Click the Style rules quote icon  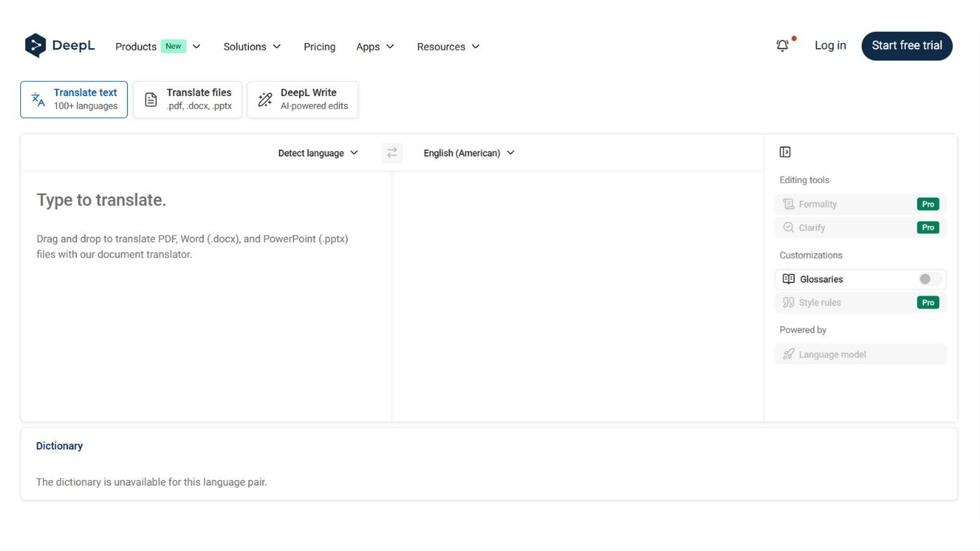[x=788, y=303]
